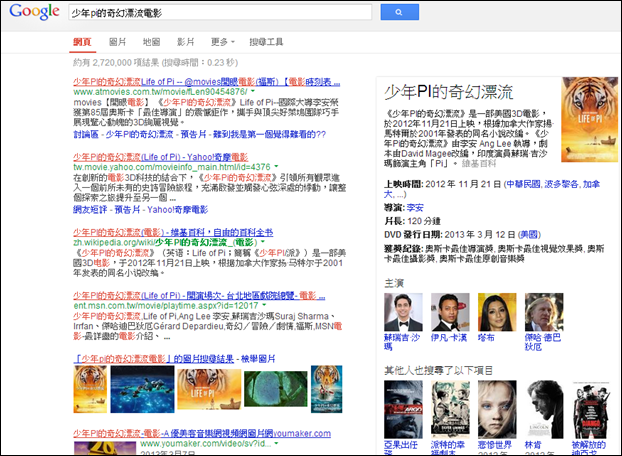622x456 pixels.
Task: Open the wide LIFE OF PI poster thumbnail
Action: tap(209, 389)
